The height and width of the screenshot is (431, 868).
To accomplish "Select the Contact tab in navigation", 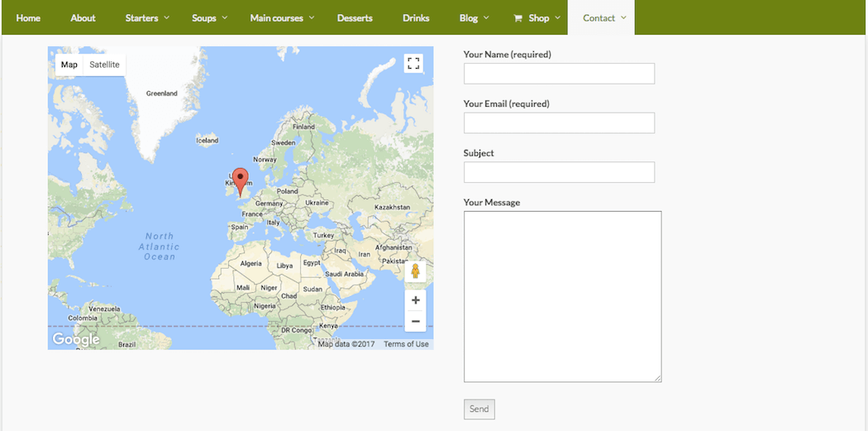I will click(599, 17).
